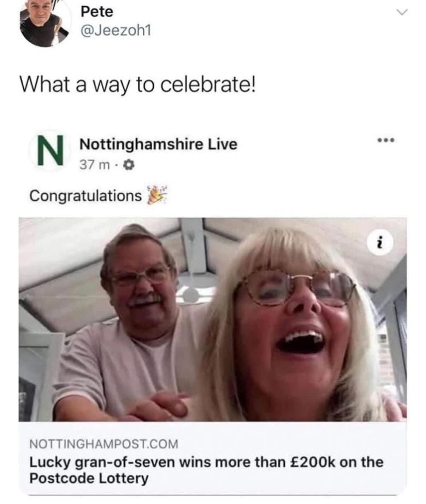Open the @Jeezoh1 handle
The width and height of the screenshot is (426, 504).
coord(116,31)
